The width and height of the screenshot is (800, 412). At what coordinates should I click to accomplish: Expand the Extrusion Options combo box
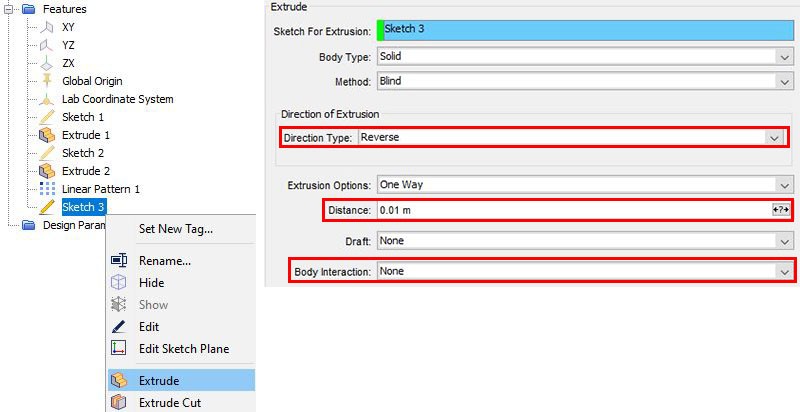782,185
